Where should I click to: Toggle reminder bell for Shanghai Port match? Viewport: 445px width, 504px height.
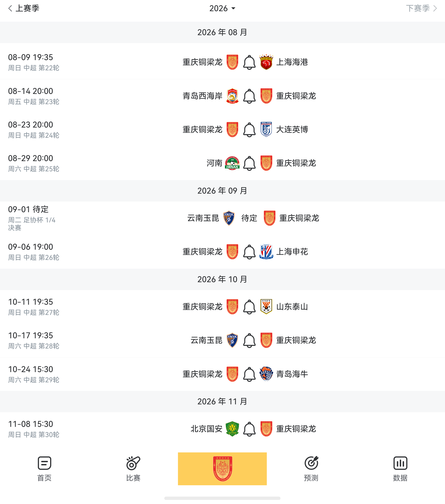point(249,62)
